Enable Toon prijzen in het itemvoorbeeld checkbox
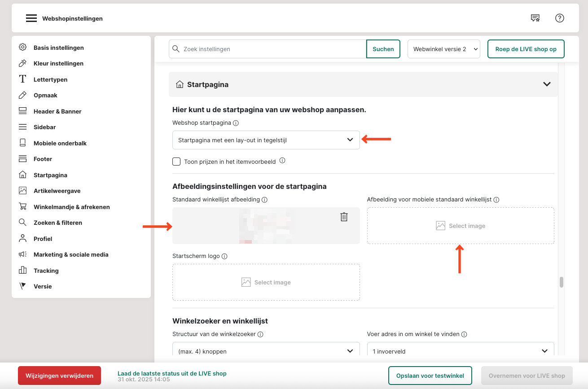 point(176,162)
